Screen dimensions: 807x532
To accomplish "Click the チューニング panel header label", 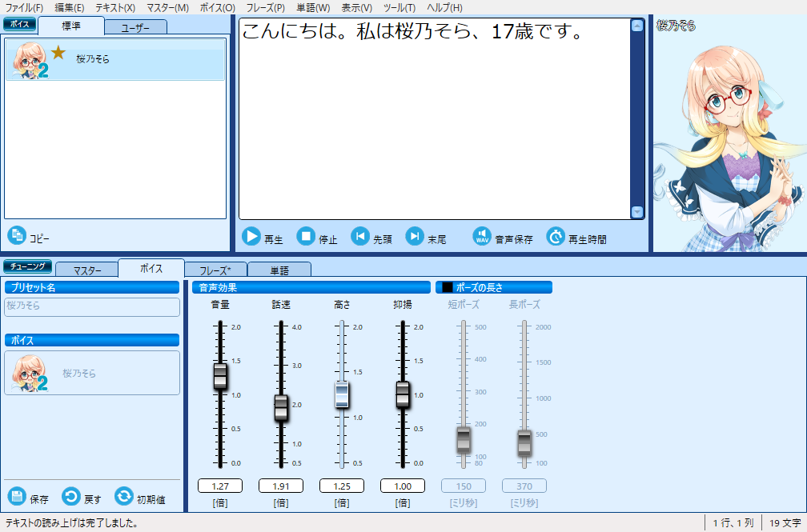I will pyautogui.click(x=28, y=266).
